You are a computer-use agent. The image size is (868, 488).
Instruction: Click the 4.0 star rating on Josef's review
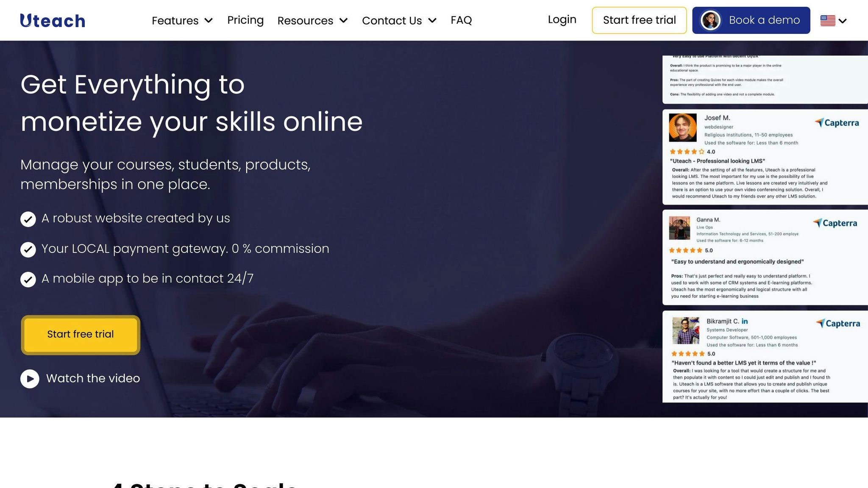(x=692, y=152)
